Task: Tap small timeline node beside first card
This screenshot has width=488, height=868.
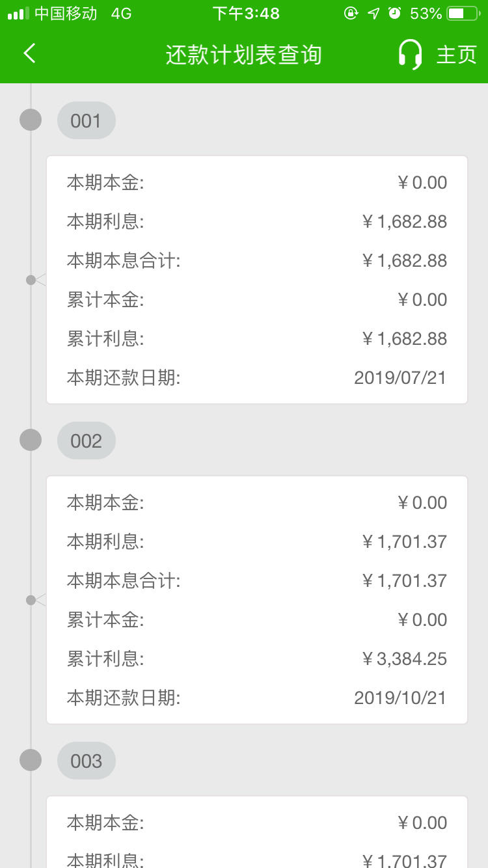Action: tap(31, 280)
